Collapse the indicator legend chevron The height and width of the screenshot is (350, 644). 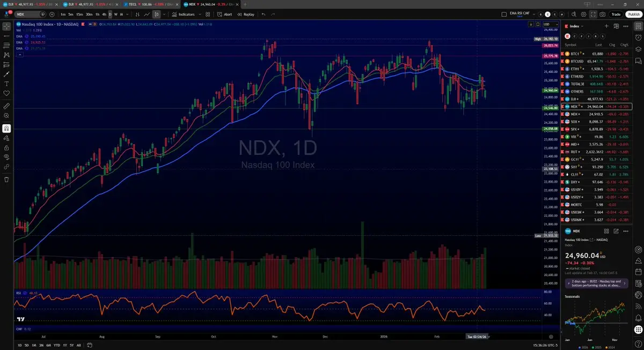click(20, 54)
